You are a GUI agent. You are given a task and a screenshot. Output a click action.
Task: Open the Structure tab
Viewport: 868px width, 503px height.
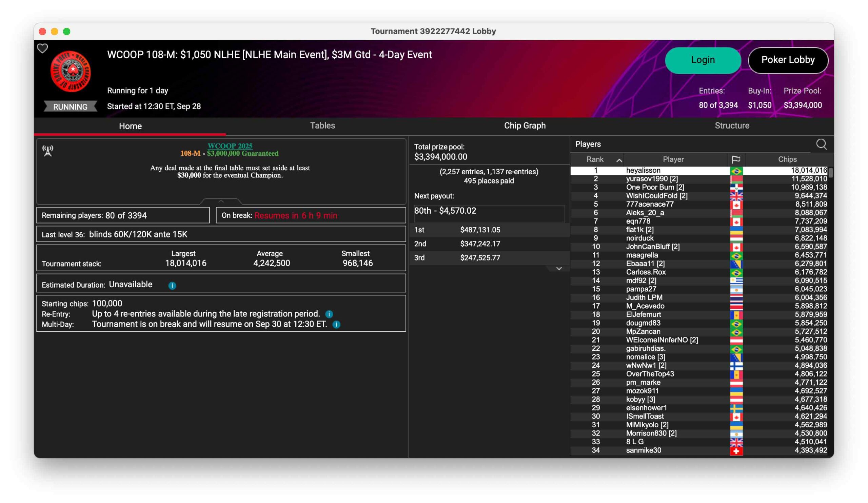[x=732, y=126]
